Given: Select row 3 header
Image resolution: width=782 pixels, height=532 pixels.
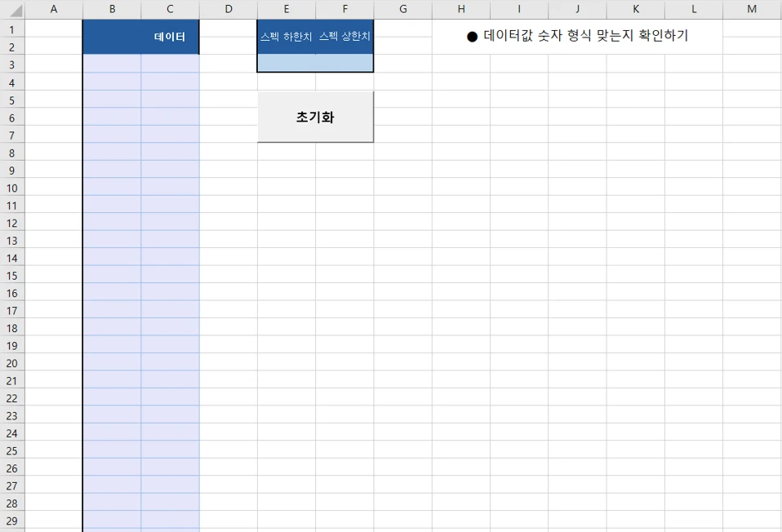Looking at the screenshot, I should coord(12,64).
